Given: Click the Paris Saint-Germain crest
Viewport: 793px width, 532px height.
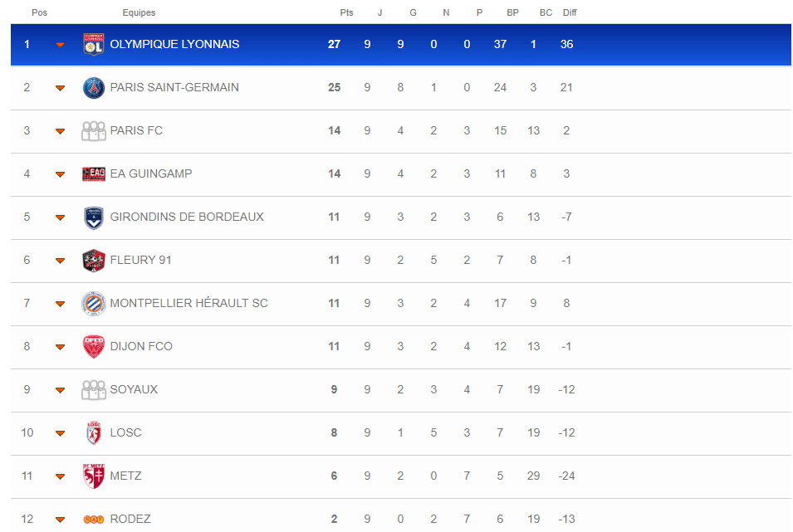Looking at the screenshot, I should [x=94, y=87].
